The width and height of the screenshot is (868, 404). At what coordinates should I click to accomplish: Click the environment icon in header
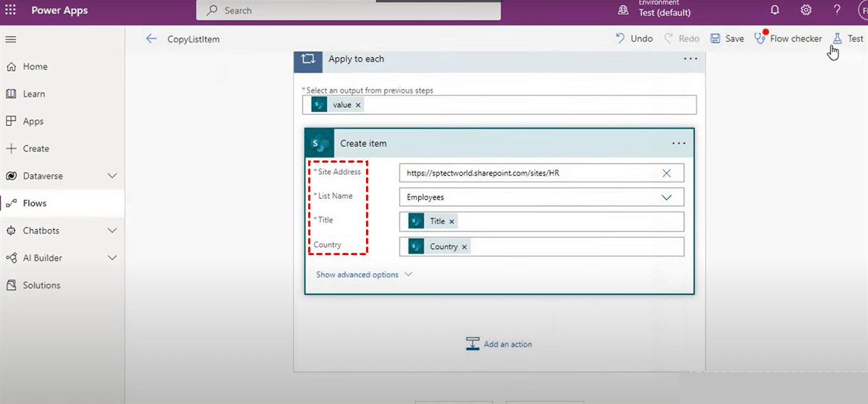[x=623, y=10]
